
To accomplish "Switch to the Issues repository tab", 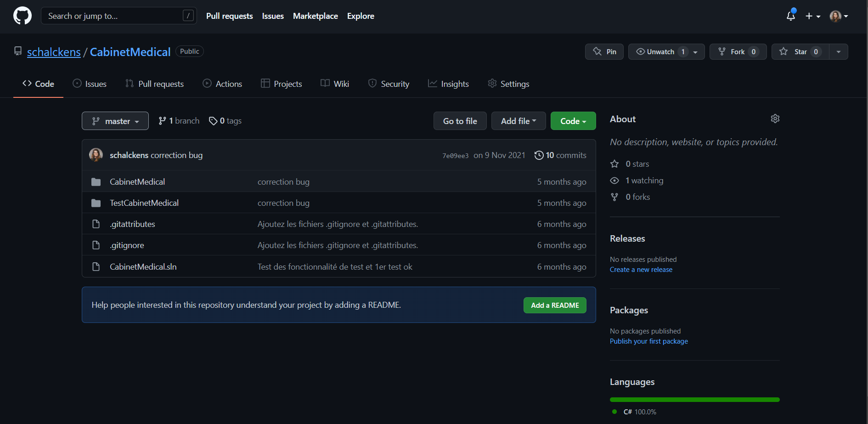I will tap(90, 84).
